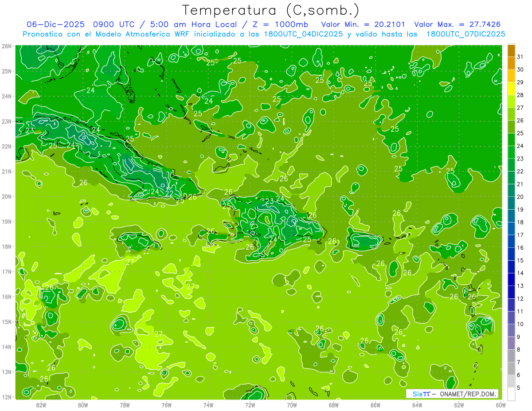Click the 15N latitude axis label
Image resolution: width=532 pixels, height=411 pixels.
pyautogui.click(x=6, y=321)
